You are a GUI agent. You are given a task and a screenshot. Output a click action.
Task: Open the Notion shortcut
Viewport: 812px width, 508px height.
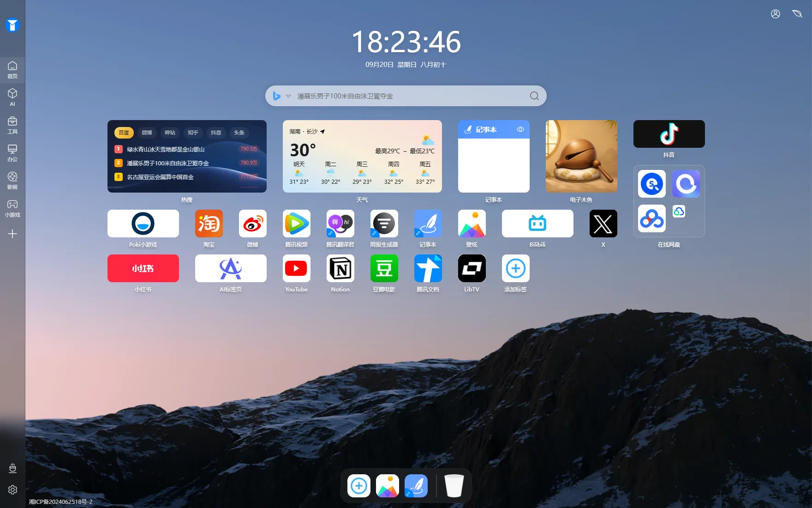(x=340, y=268)
